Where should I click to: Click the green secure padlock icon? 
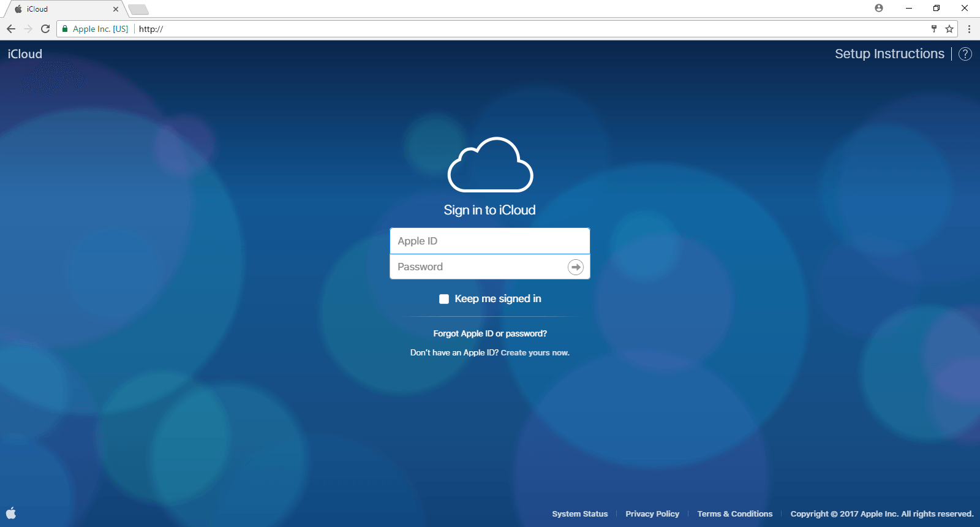(x=65, y=29)
